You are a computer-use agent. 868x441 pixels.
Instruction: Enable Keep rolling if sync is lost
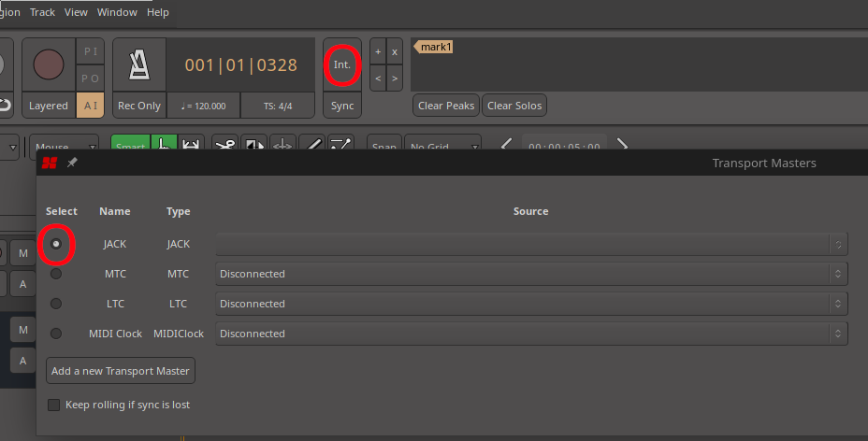tap(54, 405)
